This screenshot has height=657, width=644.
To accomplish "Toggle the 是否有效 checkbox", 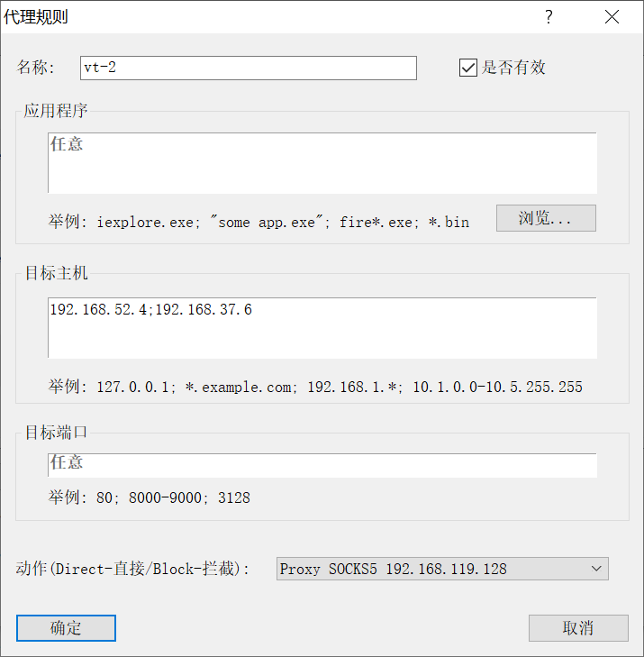I will pyautogui.click(x=467, y=68).
